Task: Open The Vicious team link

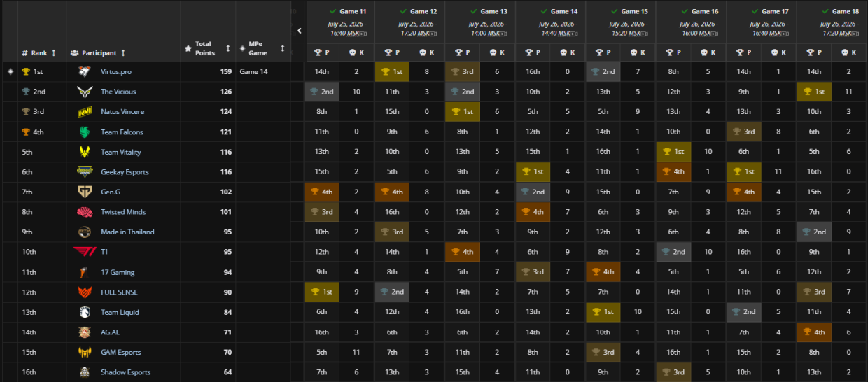Action: [118, 92]
